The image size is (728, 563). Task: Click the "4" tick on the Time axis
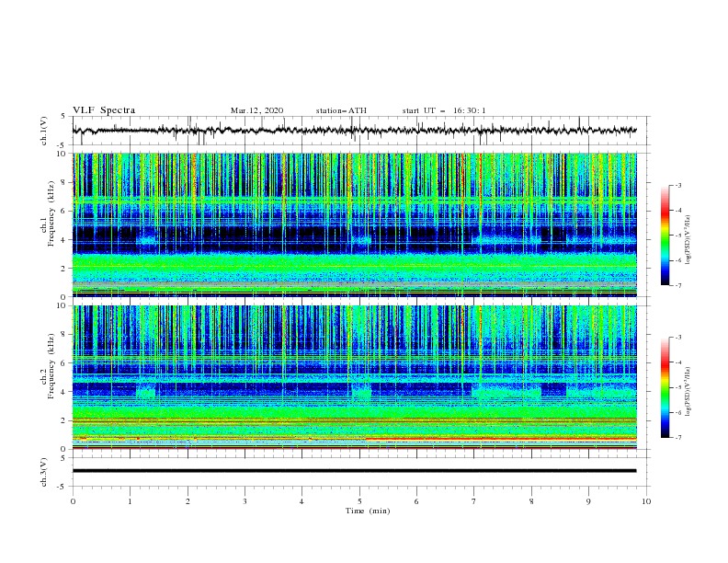click(301, 501)
